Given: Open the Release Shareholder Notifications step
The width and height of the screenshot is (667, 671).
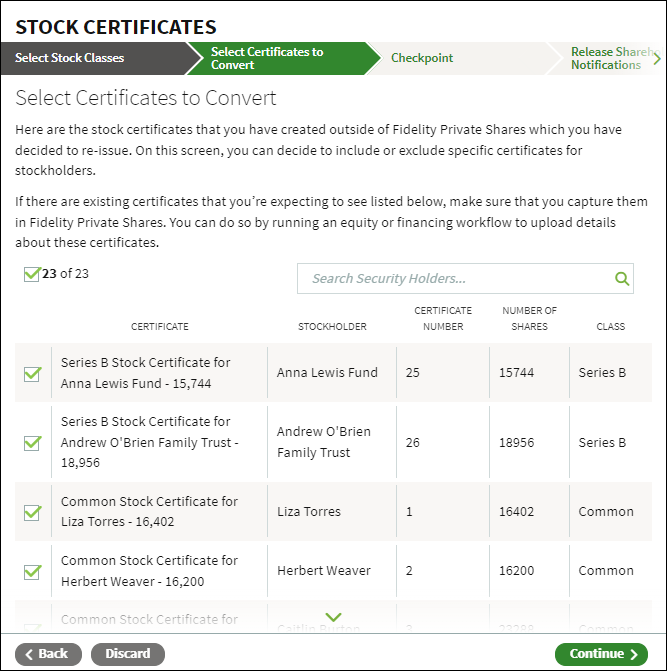Looking at the screenshot, I should [610, 58].
